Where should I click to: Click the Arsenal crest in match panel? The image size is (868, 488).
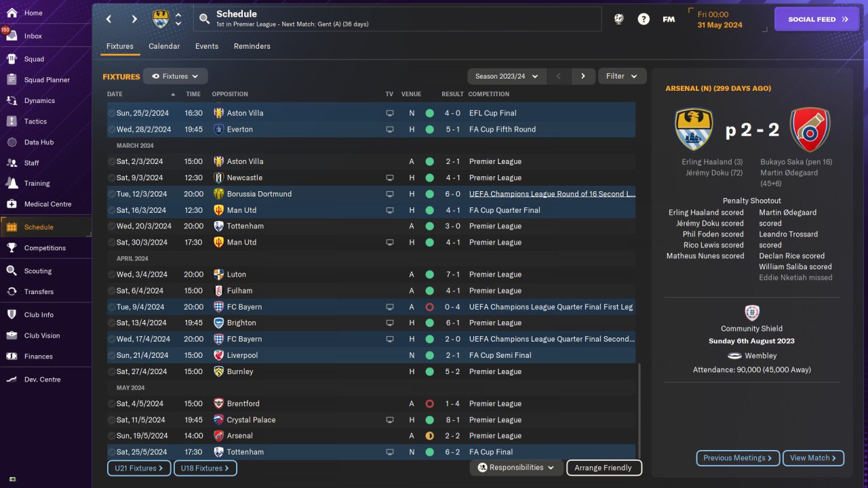[810, 129]
